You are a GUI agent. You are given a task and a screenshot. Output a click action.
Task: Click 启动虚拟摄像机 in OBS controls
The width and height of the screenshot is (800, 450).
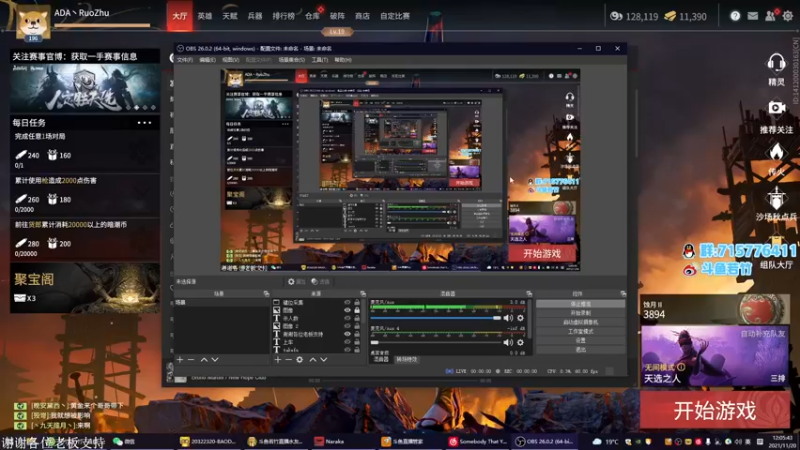click(x=581, y=322)
